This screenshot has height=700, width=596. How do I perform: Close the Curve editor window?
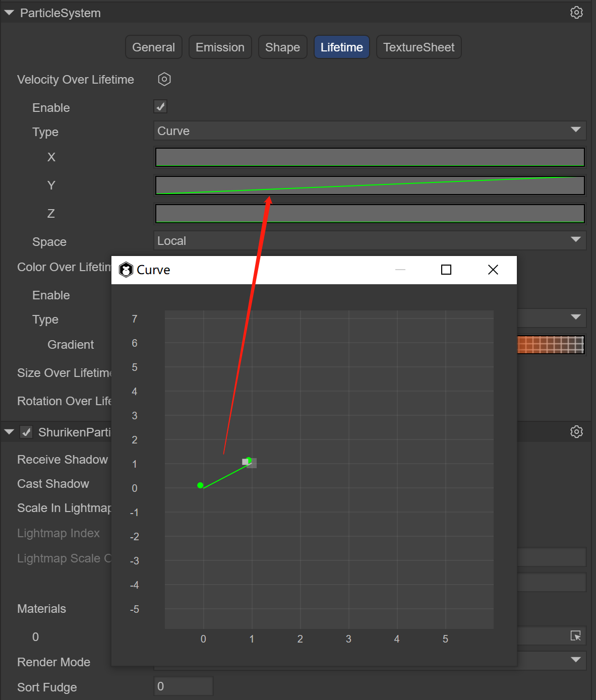493,270
